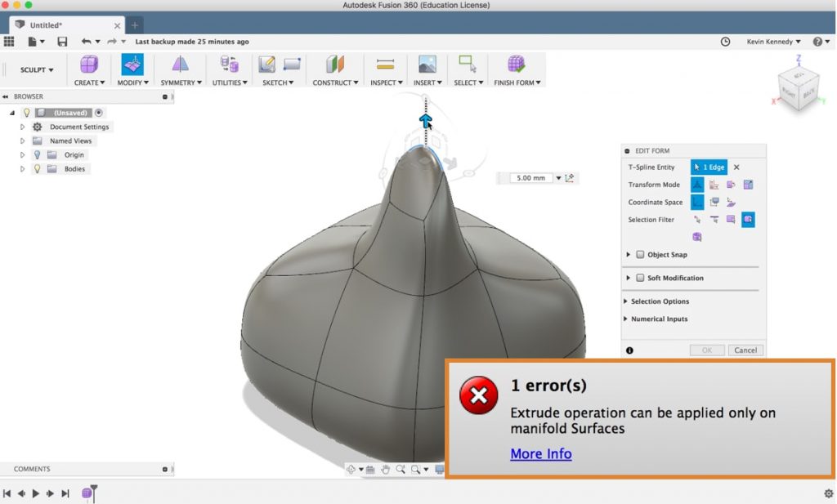Click the orbit navigation icon
Screen dimensions: 837x504
coord(351,470)
